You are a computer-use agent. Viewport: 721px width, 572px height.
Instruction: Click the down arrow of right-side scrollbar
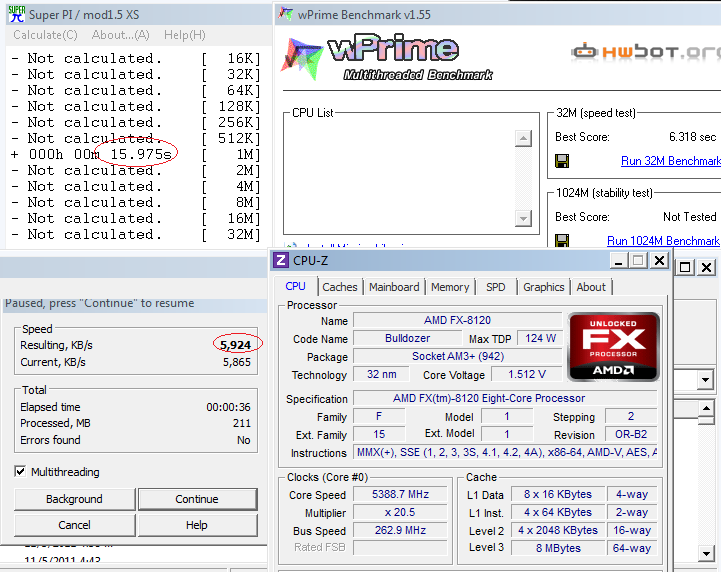[x=706, y=553]
